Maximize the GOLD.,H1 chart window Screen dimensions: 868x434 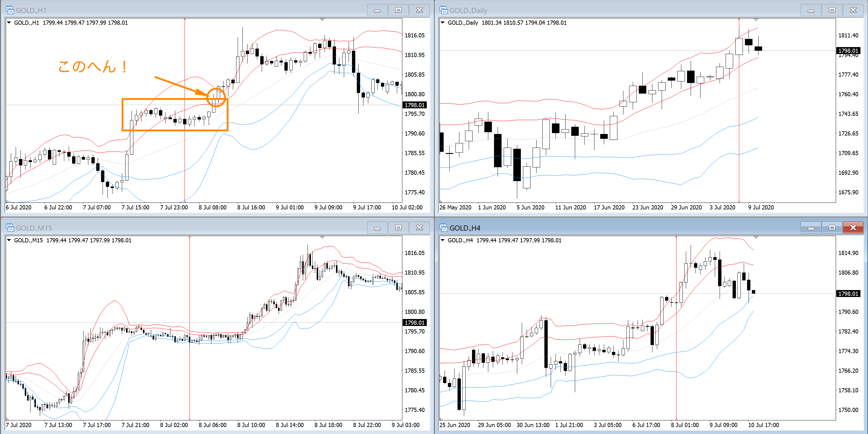(398, 10)
